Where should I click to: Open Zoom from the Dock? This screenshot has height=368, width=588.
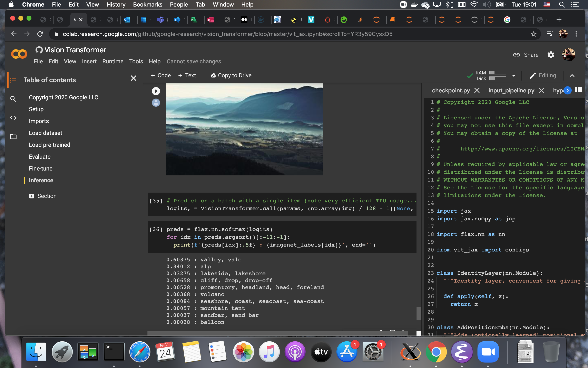(x=488, y=352)
